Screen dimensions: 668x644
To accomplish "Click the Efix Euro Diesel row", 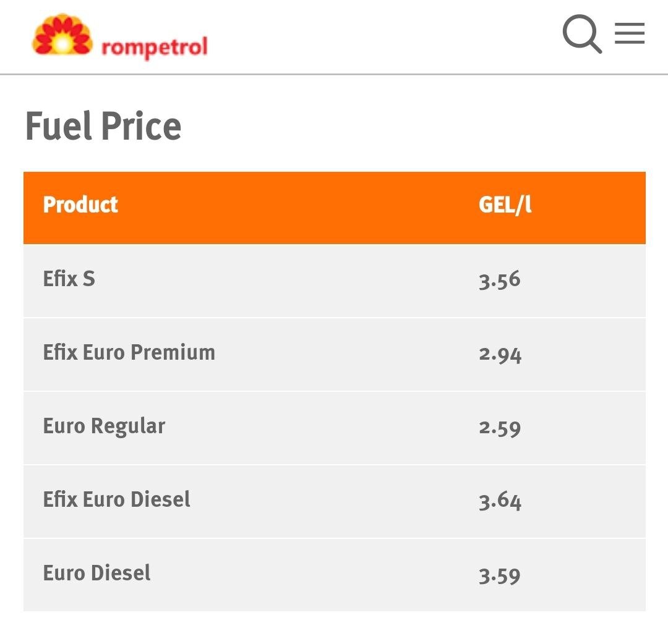I will (334, 501).
